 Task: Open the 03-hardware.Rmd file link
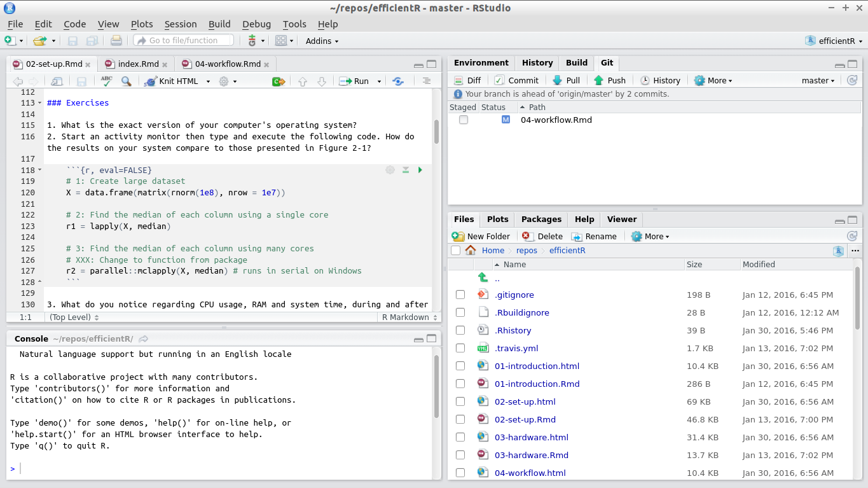(532, 455)
